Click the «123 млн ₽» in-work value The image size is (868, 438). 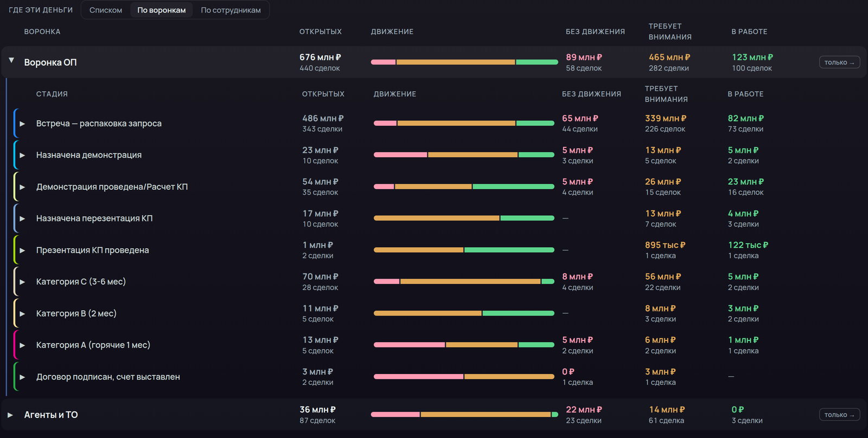[752, 57]
